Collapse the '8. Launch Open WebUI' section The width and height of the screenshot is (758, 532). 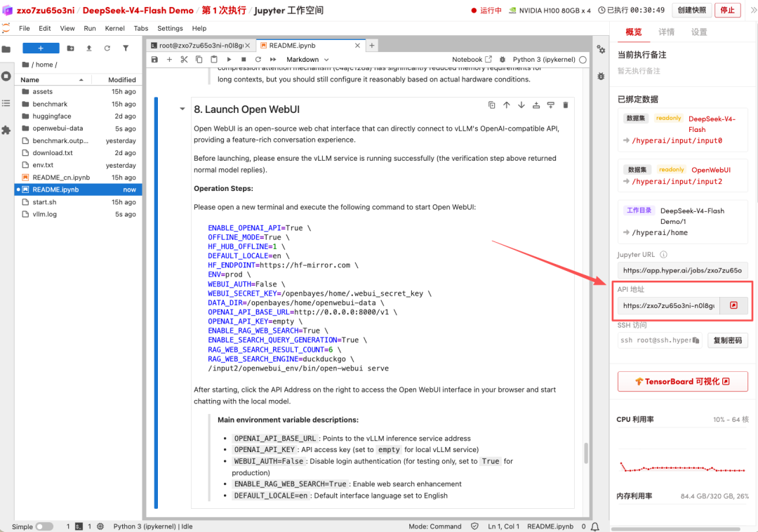182,109
